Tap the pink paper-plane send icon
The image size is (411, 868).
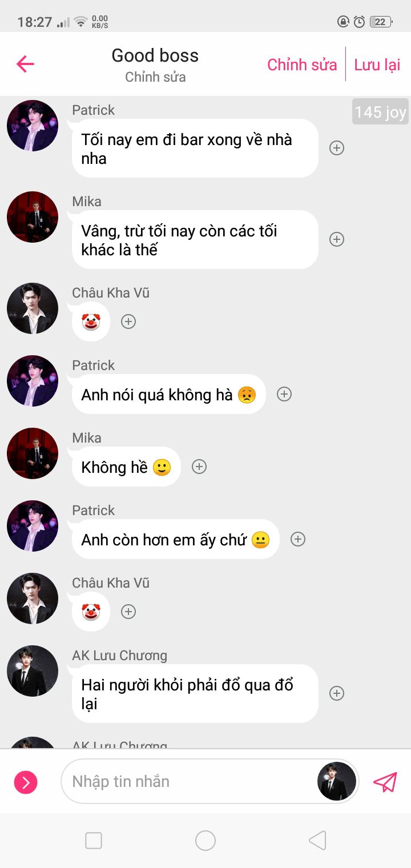click(385, 782)
